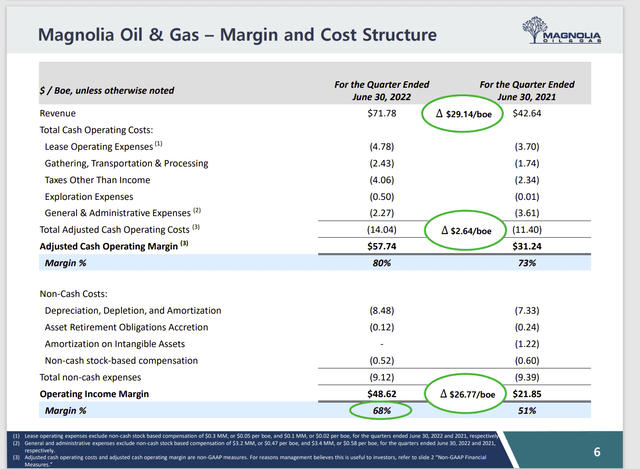Select revenue value $71.78
Viewport: 640px width, 469px height.
point(382,113)
